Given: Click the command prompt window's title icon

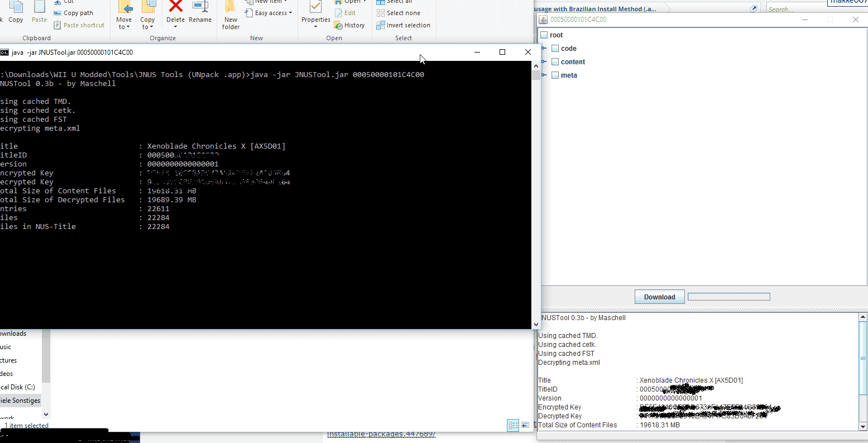Looking at the screenshot, I should [x=4, y=52].
